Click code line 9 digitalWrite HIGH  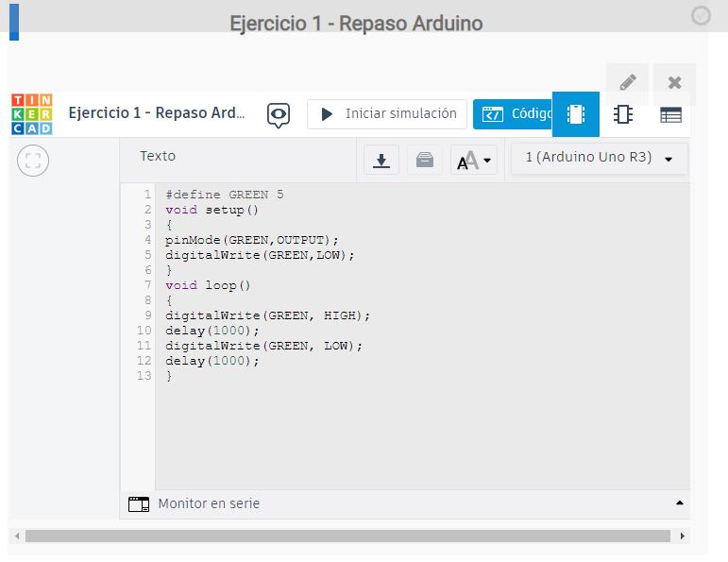268,315
